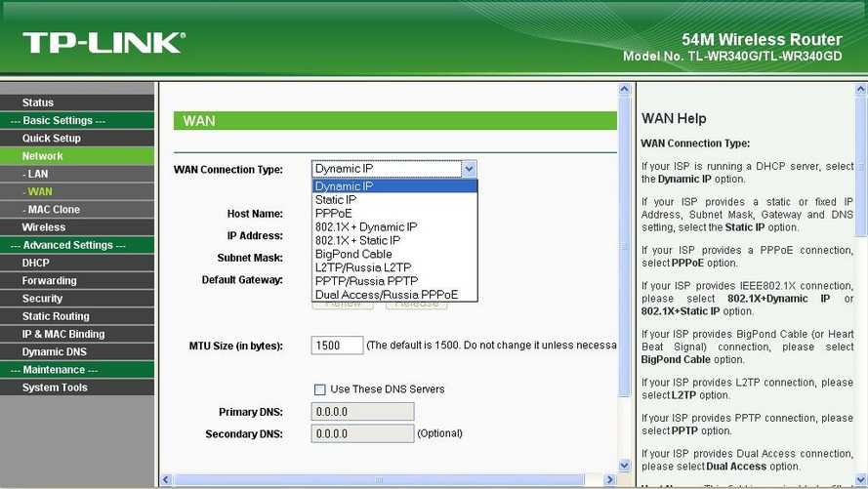Select PPPoE from the connection type list
The height and width of the screenshot is (489, 868).
[x=334, y=213]
